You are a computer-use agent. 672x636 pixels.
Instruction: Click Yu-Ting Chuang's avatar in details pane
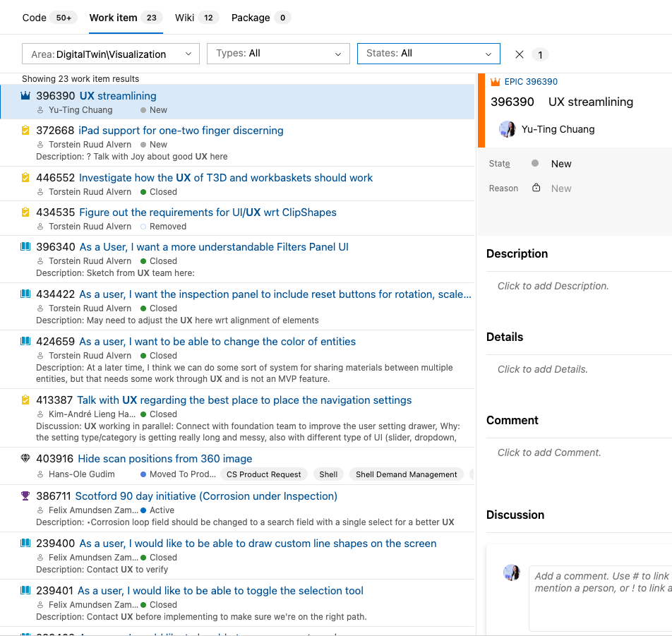tap(507, 129)
